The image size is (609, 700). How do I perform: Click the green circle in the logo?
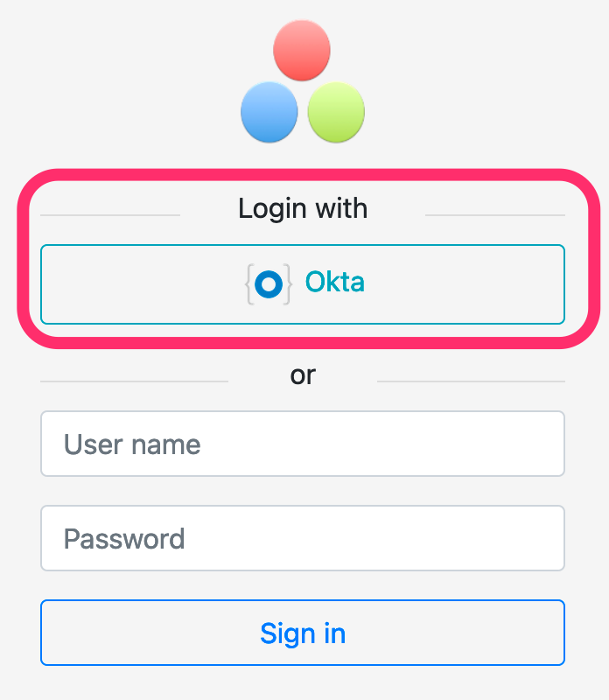(x=336, y=112)
